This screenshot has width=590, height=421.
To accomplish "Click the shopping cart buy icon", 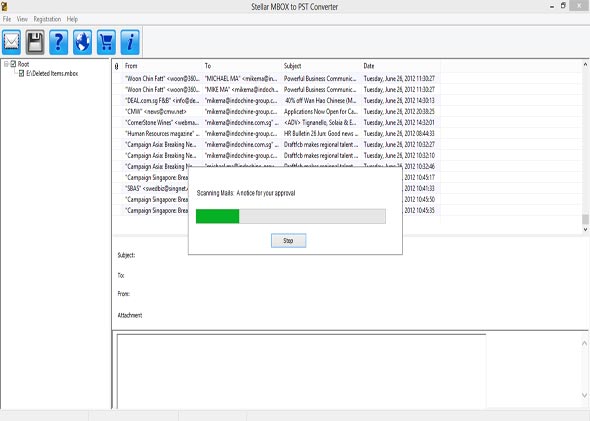I will [x=106, y=42].
